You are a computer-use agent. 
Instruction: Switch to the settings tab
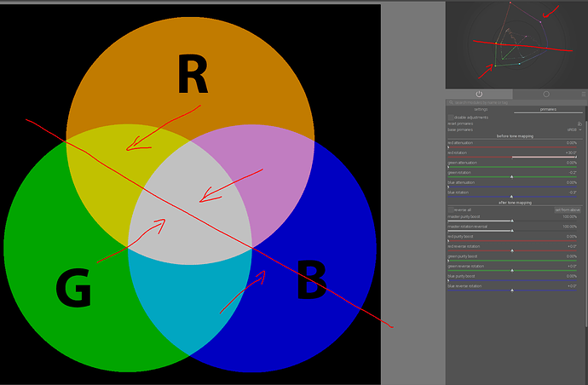(481, 110)
